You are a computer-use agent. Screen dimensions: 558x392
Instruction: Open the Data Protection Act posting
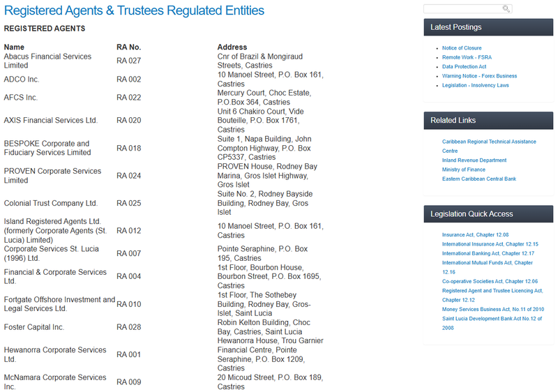coord(464,66)
